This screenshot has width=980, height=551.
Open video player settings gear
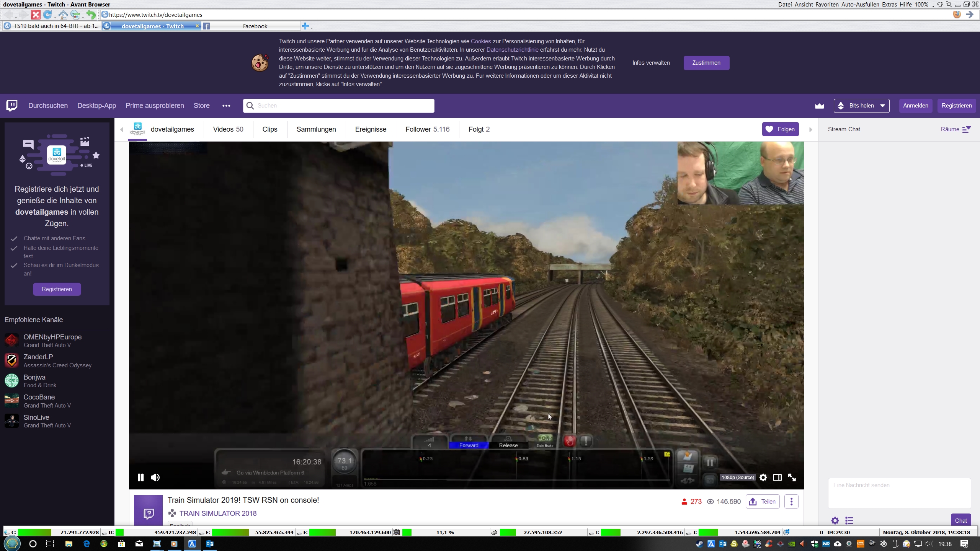coord(763,478)
